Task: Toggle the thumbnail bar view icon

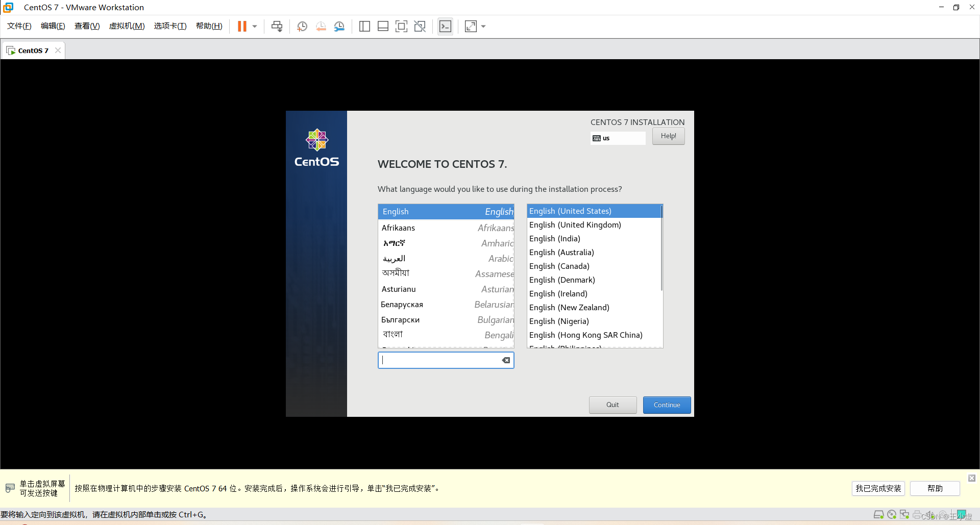Action: [x=383, y=27]
